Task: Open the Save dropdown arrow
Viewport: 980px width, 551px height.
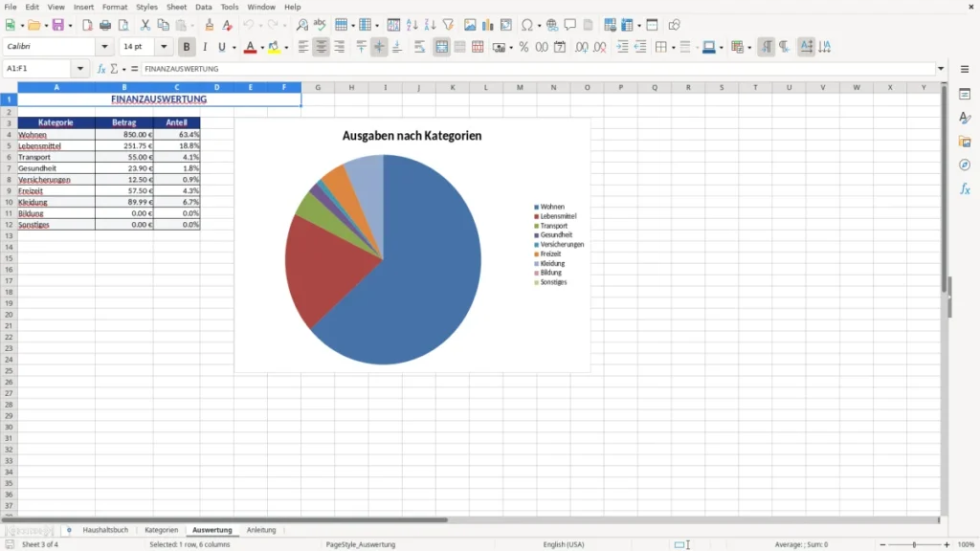Action: coord(70,26)
